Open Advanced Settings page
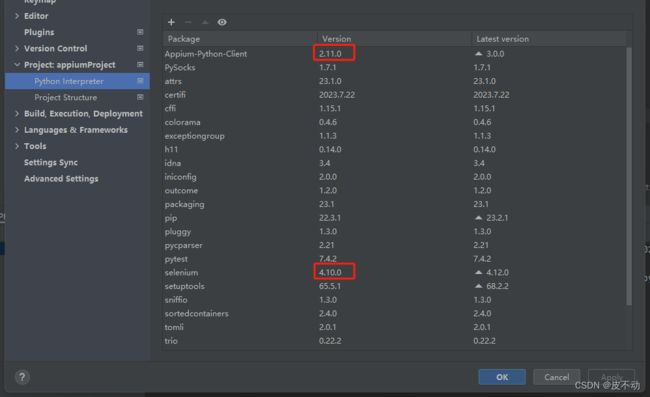The height and width of the screenshot is (397, 650). tap(61, 179)
